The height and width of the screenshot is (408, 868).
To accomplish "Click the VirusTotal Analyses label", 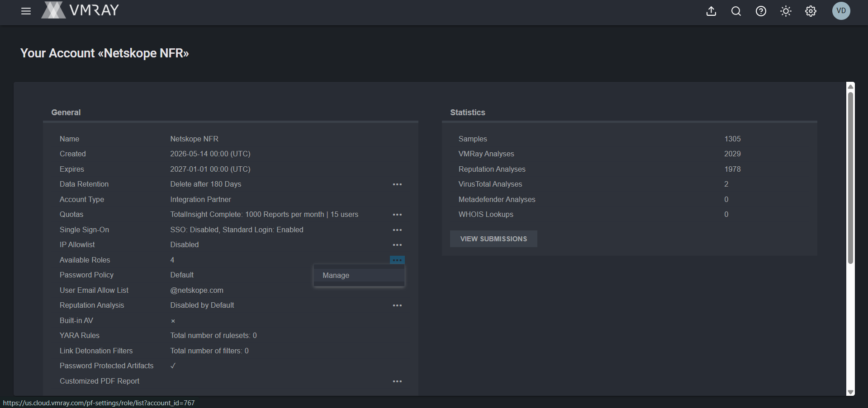I will (x=490, y=184).
